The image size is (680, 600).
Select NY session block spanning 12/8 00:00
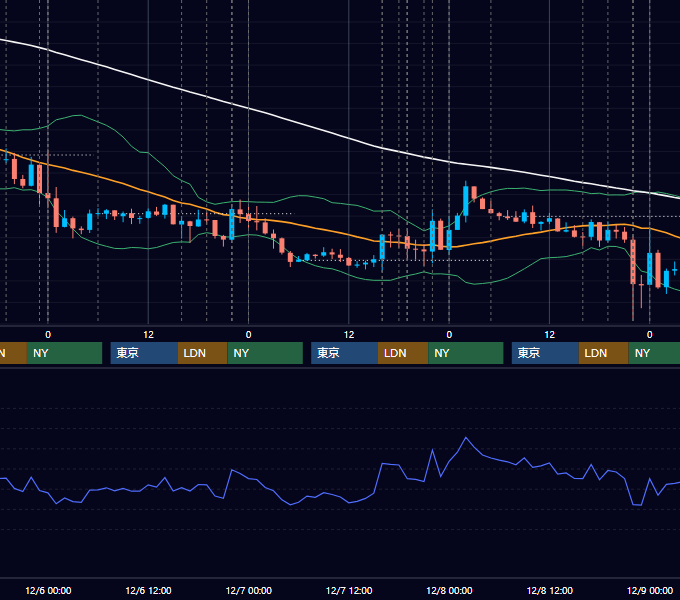tap(466, 353)
